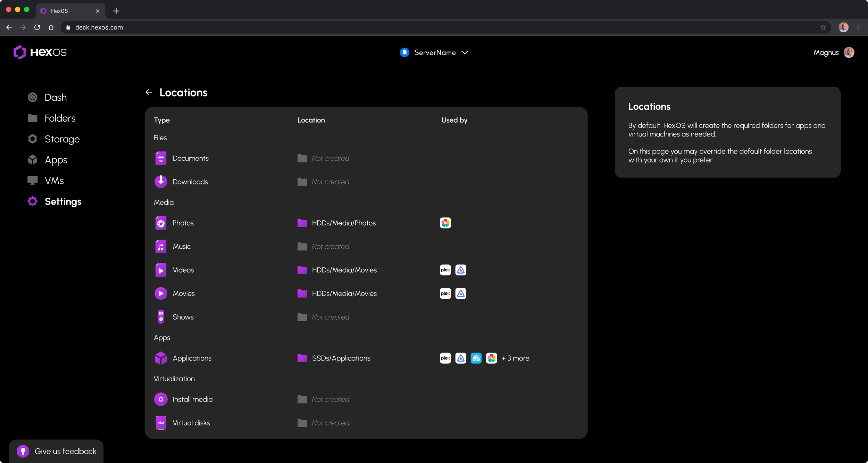Open the Jellyfin icon beside Videos location
This screenshot has width=868, height=463.
(x=461, y=270)
